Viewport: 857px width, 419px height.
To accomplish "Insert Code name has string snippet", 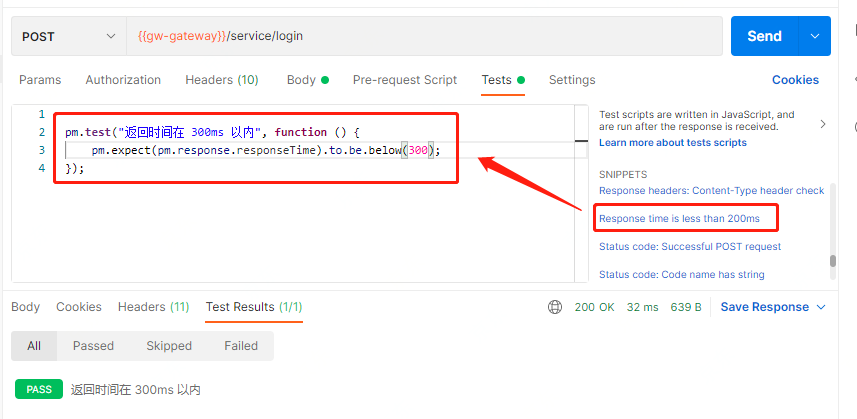I will point(682,274).
